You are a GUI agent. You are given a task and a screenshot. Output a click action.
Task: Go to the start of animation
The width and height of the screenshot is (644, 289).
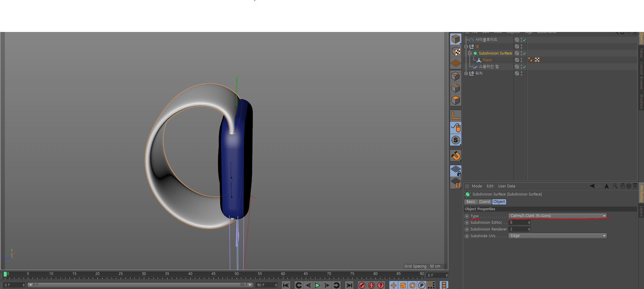286,285
